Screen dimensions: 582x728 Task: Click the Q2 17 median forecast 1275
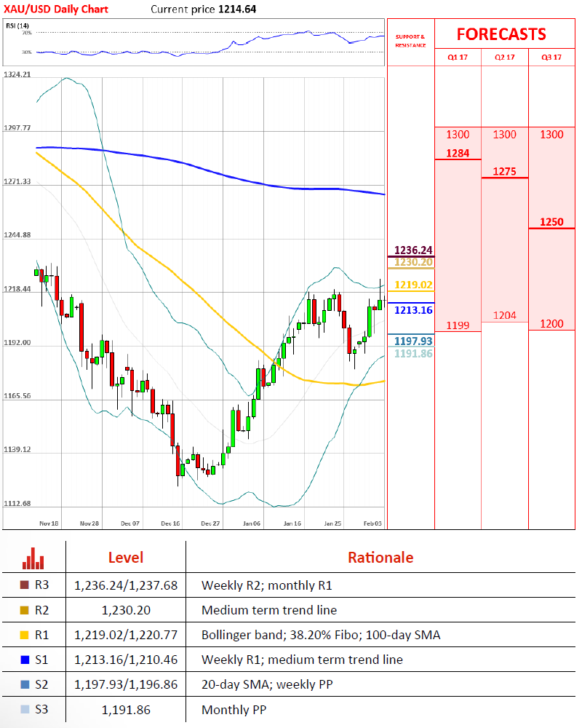tap(504, 171)
